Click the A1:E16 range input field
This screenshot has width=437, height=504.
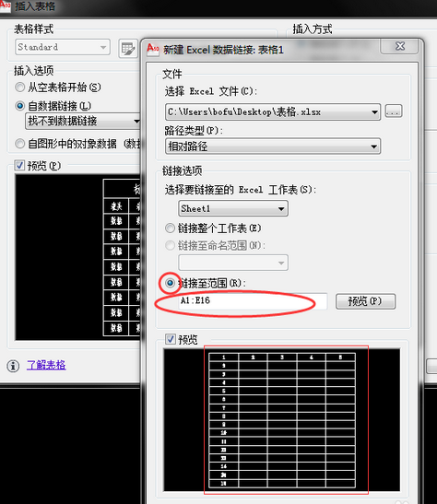click(253, 301)
